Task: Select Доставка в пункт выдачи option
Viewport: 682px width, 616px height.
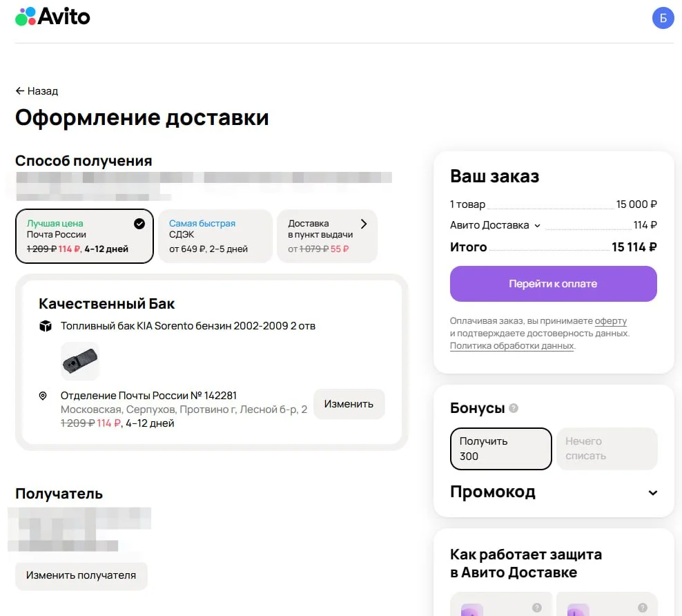Action: point(327,236)
